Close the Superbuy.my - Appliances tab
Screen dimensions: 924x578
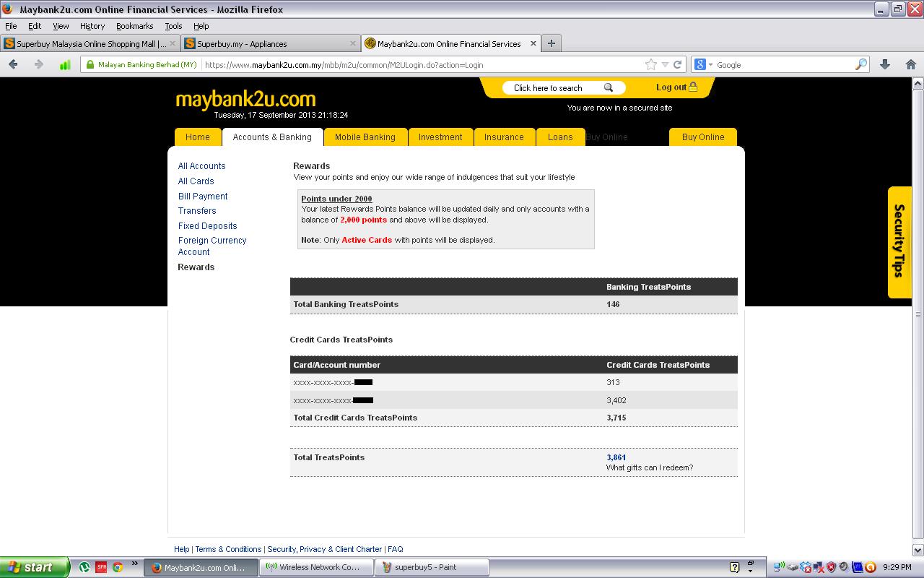353,43
